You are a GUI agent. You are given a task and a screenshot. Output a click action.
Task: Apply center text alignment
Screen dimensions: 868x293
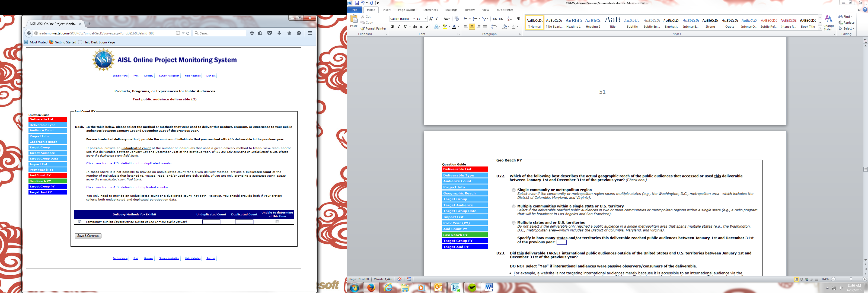pyautogui.click(x=472, y=27)
